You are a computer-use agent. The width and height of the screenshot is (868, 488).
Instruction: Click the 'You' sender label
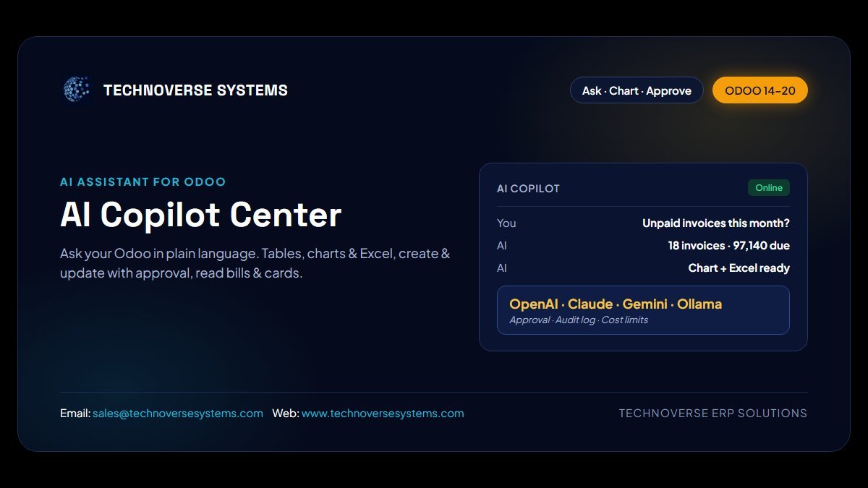[x=506, y=223]
